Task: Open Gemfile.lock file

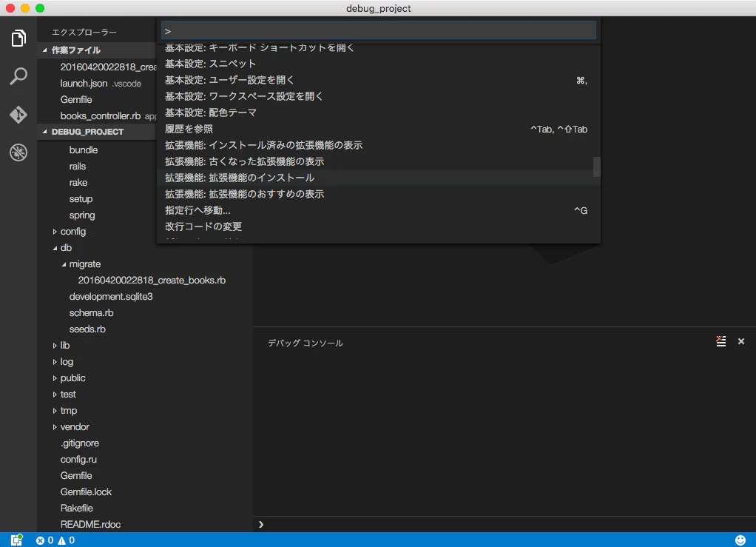Action: point(86,492)
